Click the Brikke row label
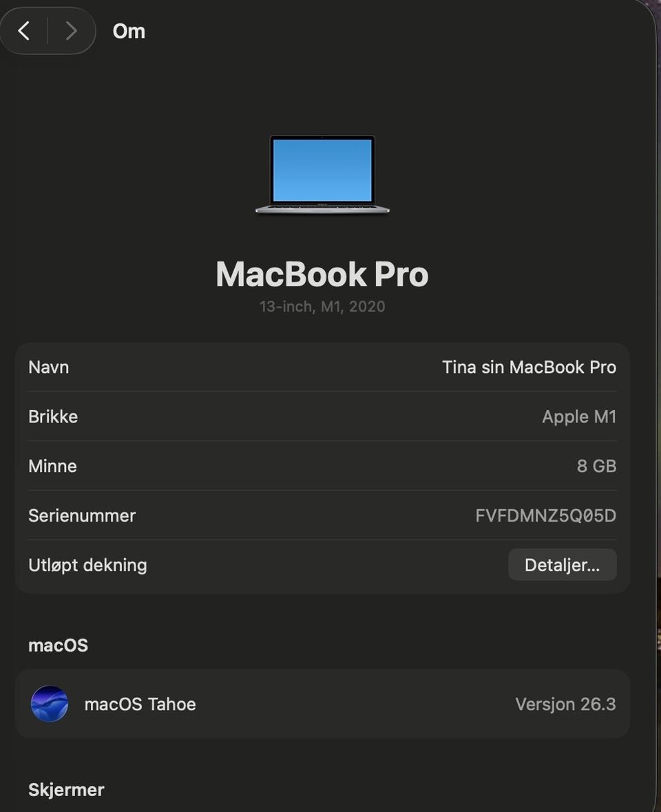The height and width of the screenshot is (812, 661). point(53,417)
